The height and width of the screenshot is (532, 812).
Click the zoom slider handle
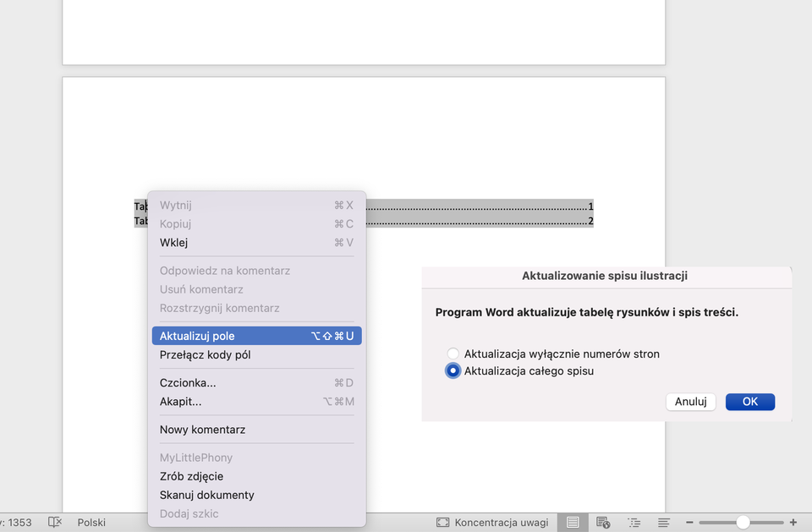tap(743, 523)
